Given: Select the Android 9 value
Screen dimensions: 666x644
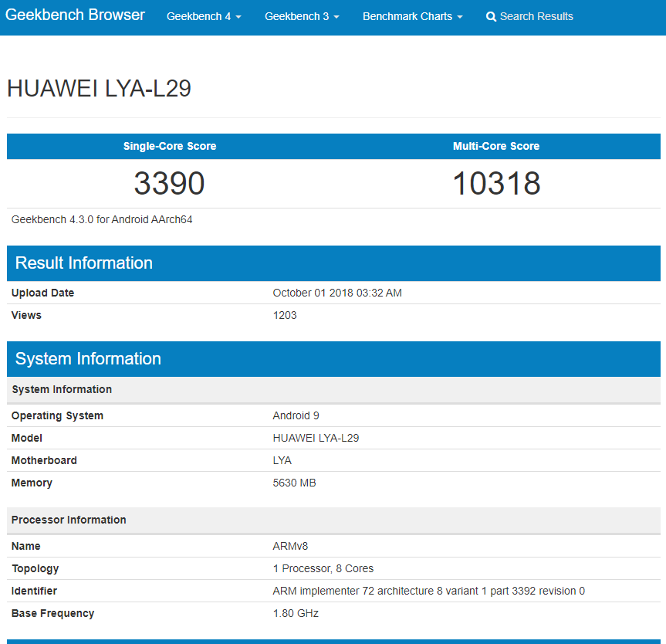Looking at the screenshot, I should [296, 415].
